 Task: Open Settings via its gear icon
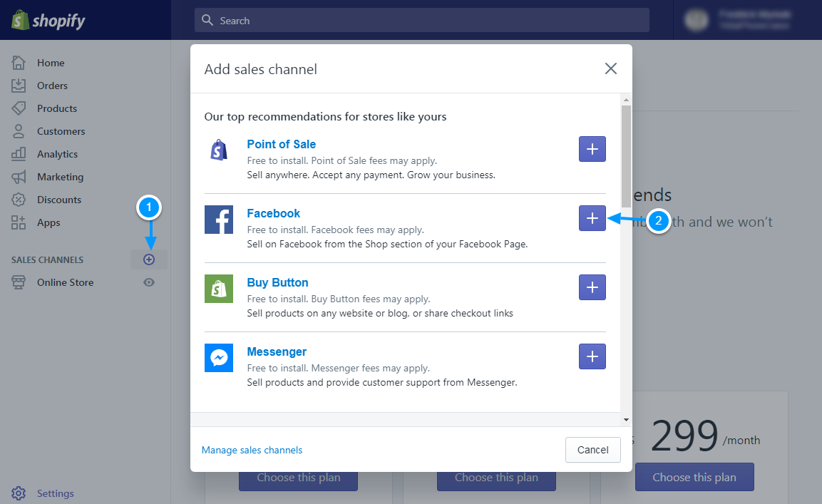pyautogui.click(x=19, y=493)
